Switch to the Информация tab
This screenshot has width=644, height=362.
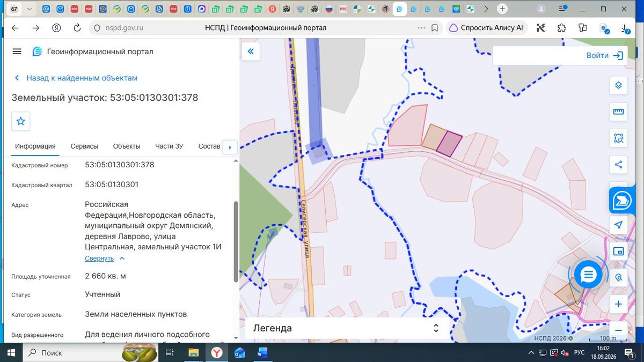[x=35, y=146]
